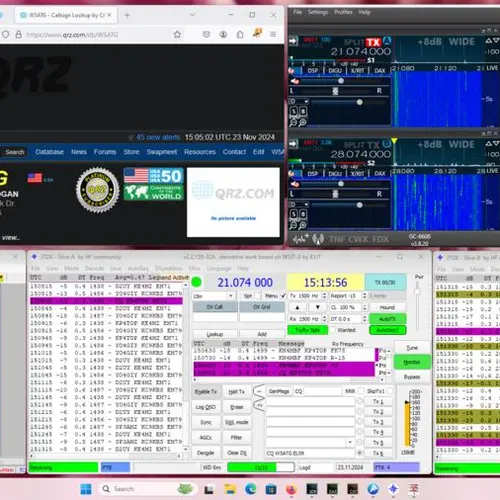Open the Database menu on QRZ

49,152
